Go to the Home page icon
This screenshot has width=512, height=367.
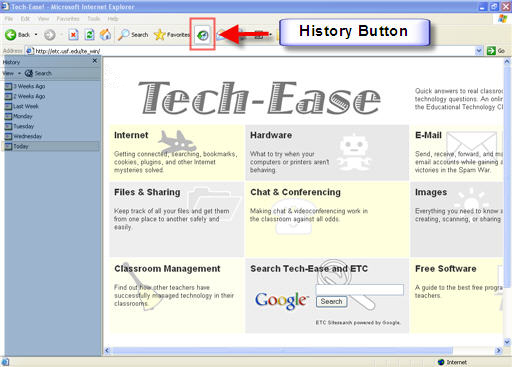pyautogui.click(x=105, y=35)
